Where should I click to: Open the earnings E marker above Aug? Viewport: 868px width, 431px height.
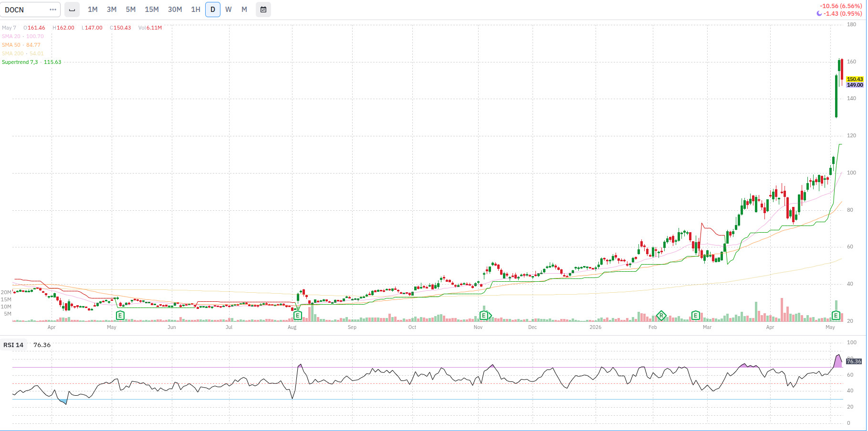(298, 315)
